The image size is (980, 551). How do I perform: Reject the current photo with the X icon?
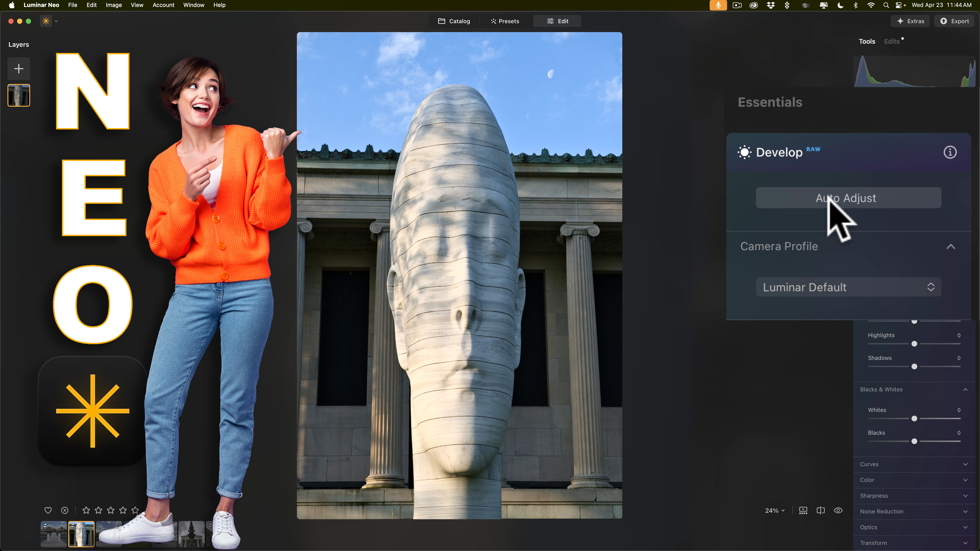65,510
